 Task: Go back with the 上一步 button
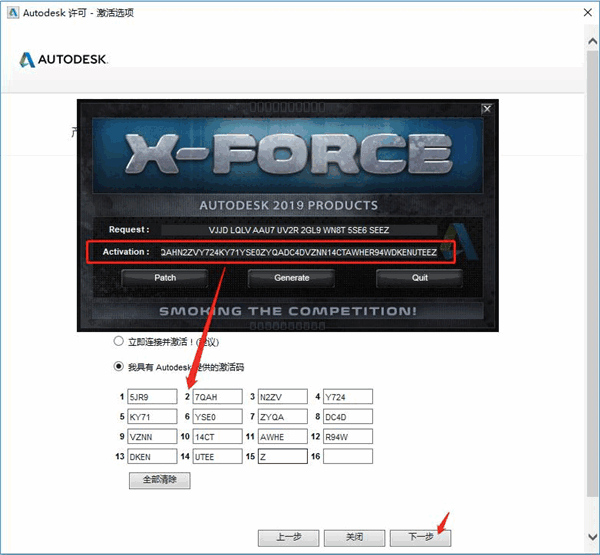pos(289,537)
